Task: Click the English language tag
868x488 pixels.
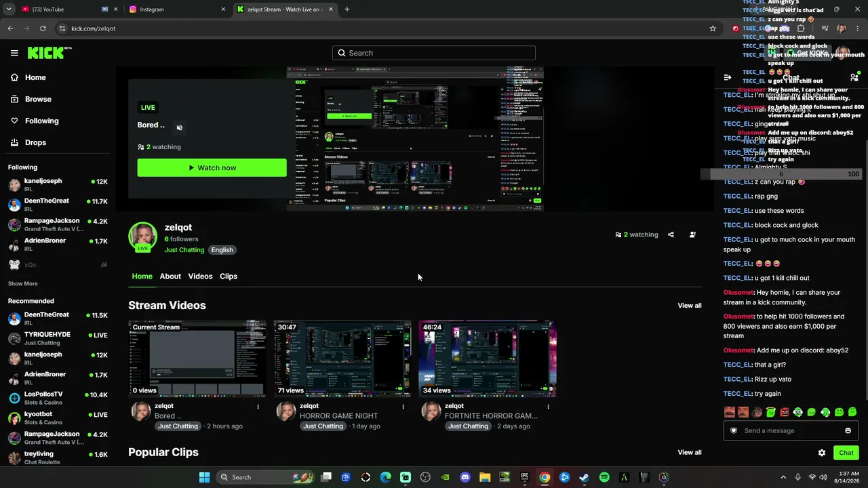Action: [x=222, y=250]
